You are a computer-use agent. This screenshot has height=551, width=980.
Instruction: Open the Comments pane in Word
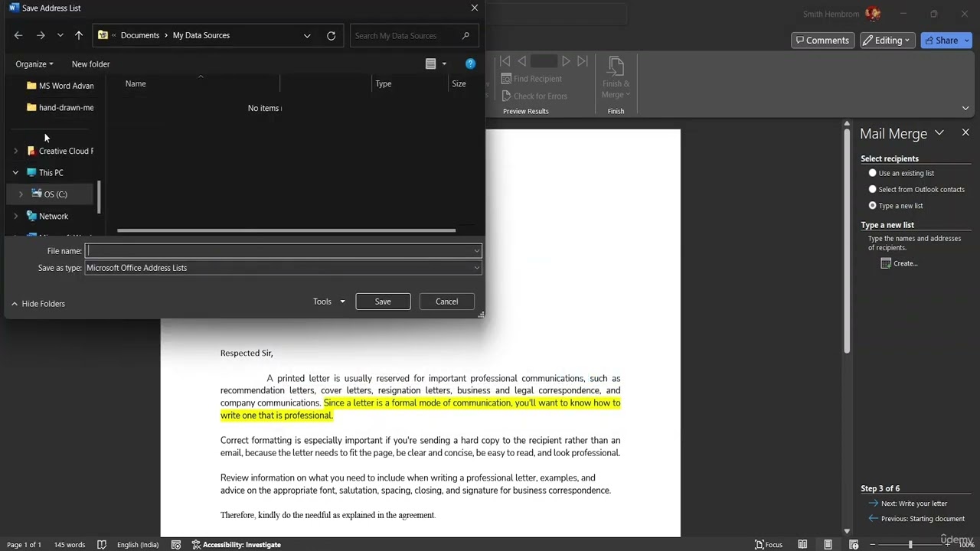pyautogui.click(x=822, y=40)
